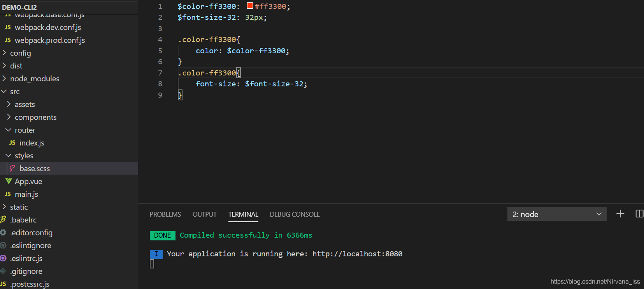Click the Vue logo icon next to App.vue

point(9,181)
